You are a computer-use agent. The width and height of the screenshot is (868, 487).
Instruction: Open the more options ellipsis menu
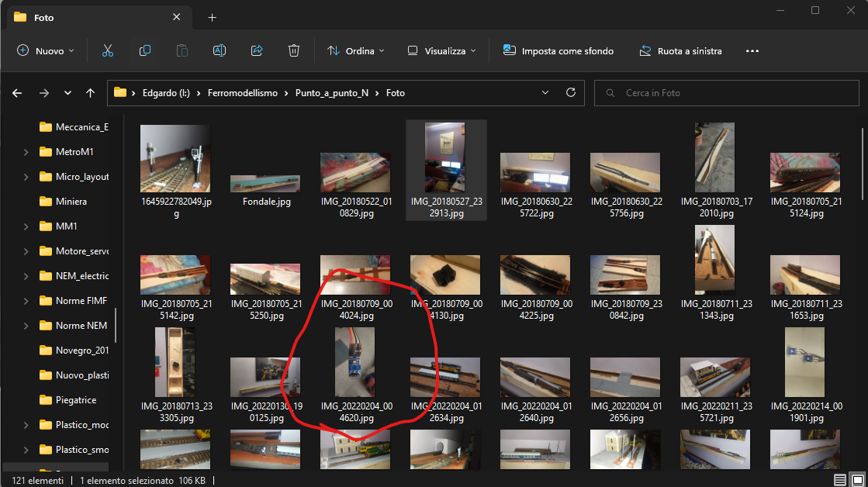pos(752,51)
